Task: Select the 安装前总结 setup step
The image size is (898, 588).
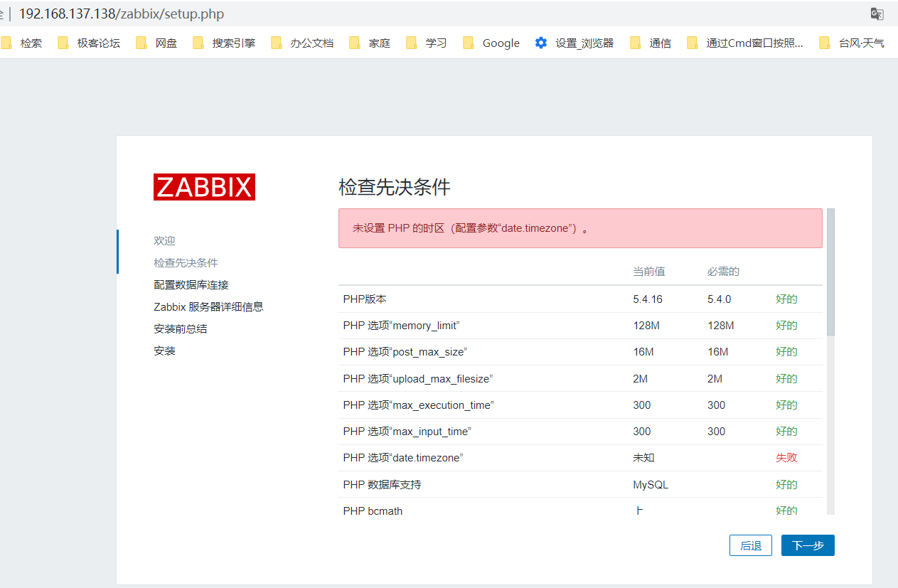Action: tap(181, 329)
